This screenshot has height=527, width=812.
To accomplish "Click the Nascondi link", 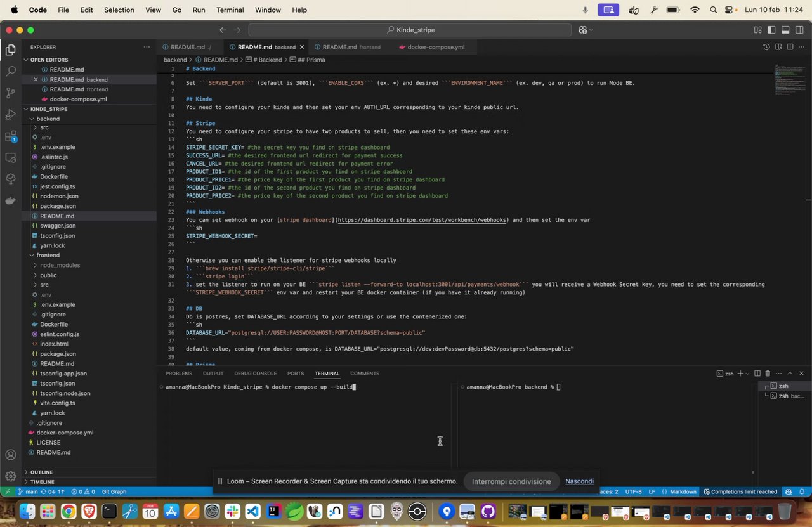I will (579, 481).
